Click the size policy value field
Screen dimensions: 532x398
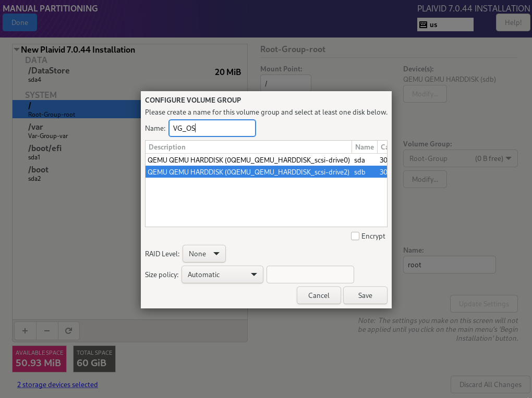pos(310,275)
